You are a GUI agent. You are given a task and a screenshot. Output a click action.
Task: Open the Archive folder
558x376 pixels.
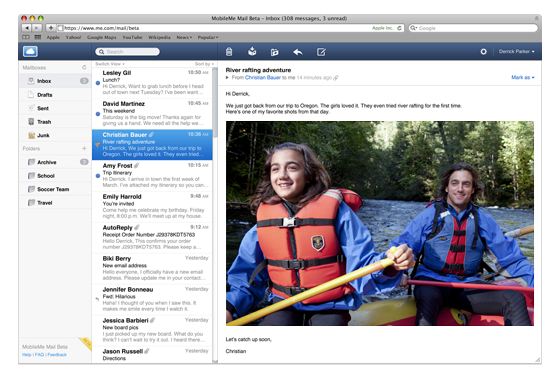click(x=55, y=162)
